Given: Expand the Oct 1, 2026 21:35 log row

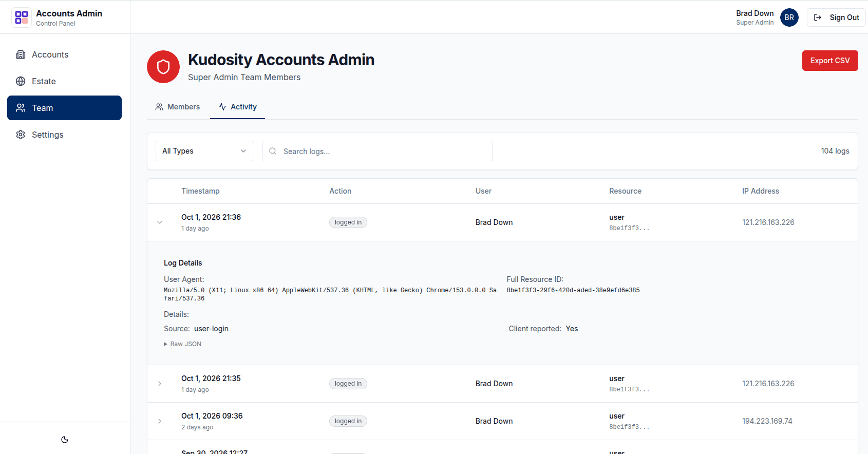Looking at the screenshot, I should pyautogui.click(x=160, y=384).
